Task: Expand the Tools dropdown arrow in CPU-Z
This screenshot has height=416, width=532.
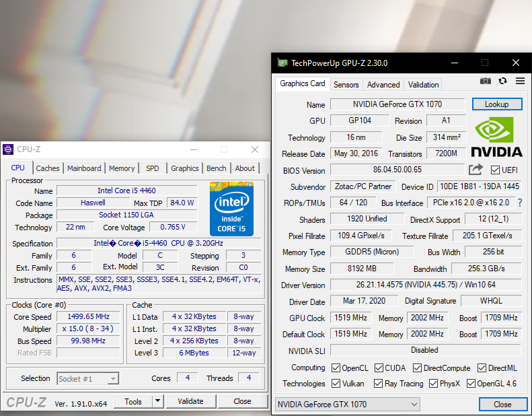Action: (157, 401)
